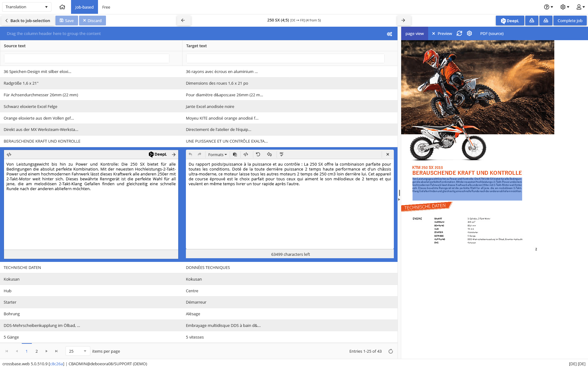Open the PDF (source) tab
Image resolution: width=588 pixels, height=368 pixels.
(x=492, y=33)
